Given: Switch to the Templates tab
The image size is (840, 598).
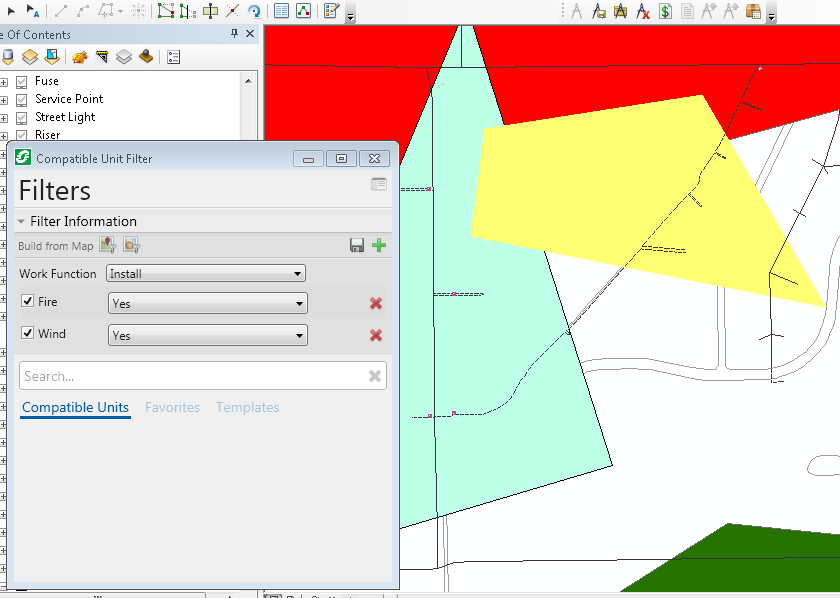Looking at the screenshot, I should click(247, 408).
